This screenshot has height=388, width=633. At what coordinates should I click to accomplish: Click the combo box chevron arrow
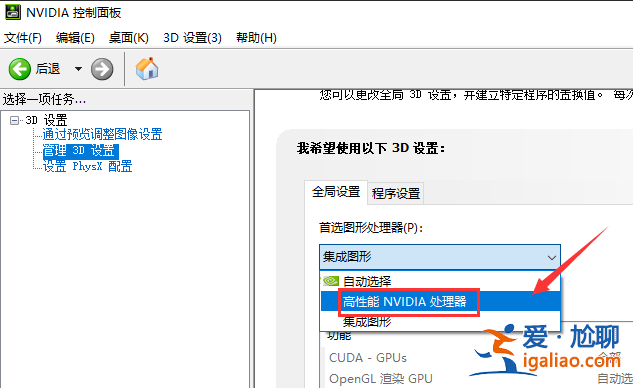[x=551, y=257]
